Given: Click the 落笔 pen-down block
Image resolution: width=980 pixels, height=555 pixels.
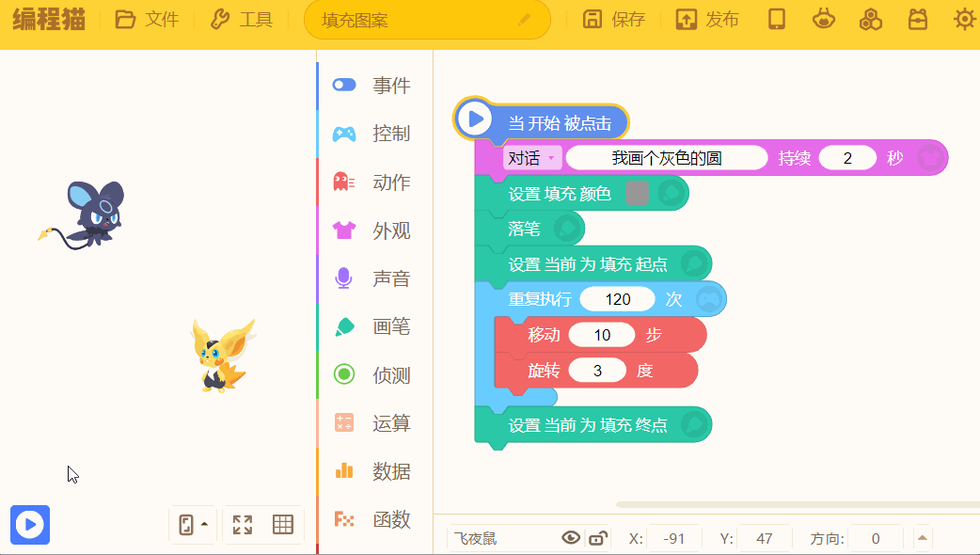Looking at the screenshot, I should 530,229.
